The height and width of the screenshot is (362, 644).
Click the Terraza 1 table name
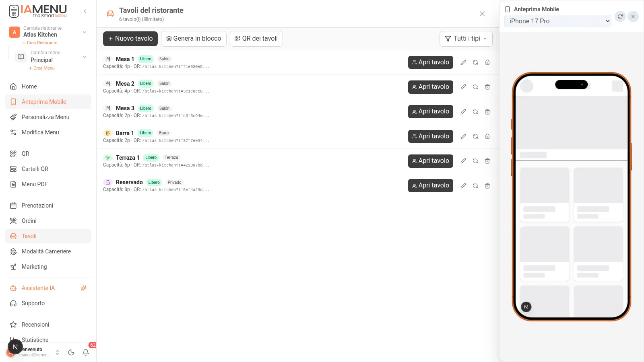point(128,158)
